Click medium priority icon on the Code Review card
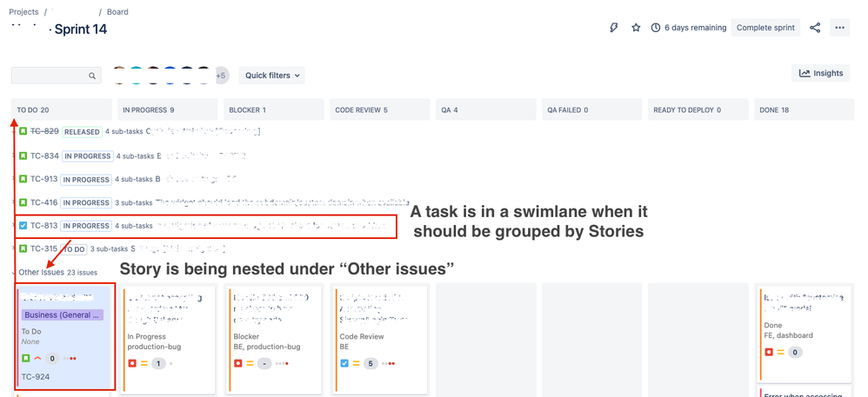This screenshot has height=397, width=868. (357, 363)
